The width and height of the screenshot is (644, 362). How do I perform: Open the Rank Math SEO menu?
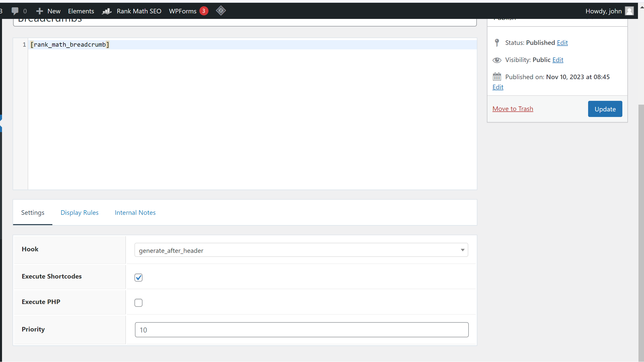tap(139, 11)
